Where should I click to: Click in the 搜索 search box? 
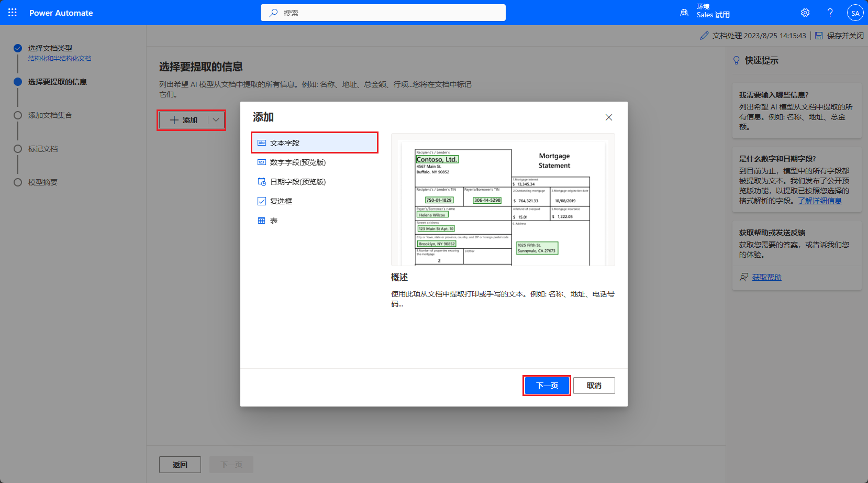click(x=383, y=13)
